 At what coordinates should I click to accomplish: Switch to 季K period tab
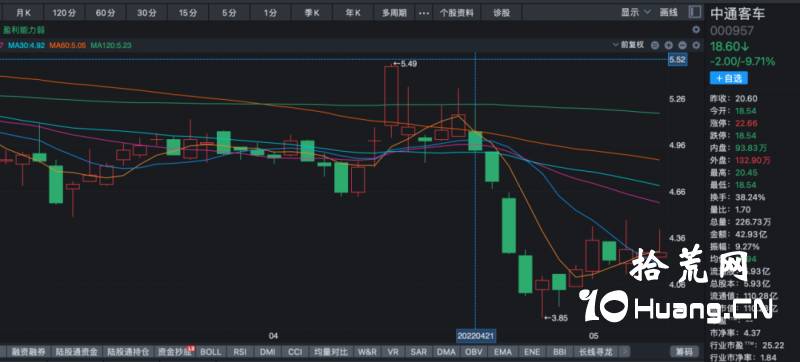pos(312,13)
